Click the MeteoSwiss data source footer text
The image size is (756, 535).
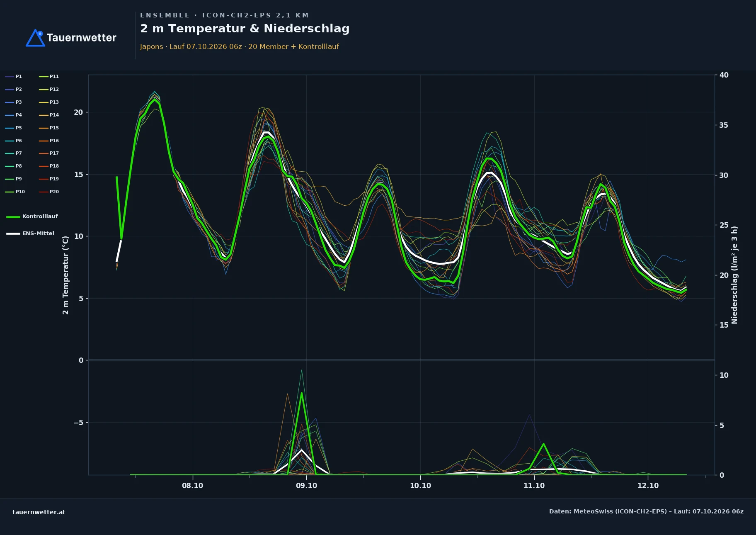tap(646, 511)
